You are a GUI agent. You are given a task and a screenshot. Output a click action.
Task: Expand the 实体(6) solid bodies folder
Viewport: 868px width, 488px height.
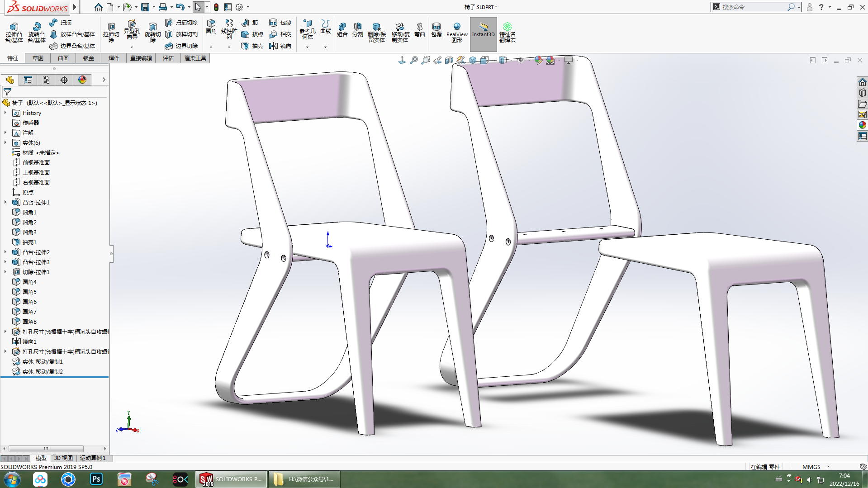point(5,142)
